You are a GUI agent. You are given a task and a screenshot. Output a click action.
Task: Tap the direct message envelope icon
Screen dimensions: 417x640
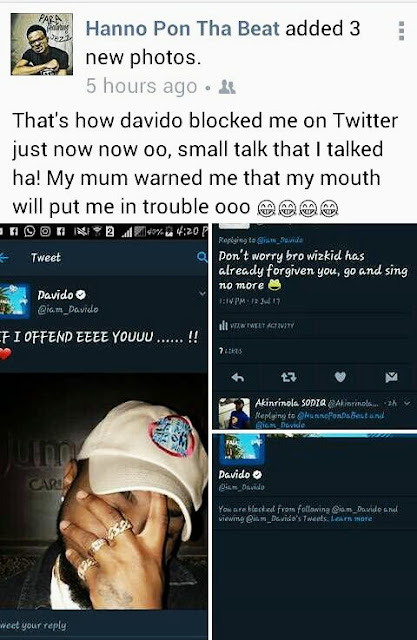[x=391, y=377]
